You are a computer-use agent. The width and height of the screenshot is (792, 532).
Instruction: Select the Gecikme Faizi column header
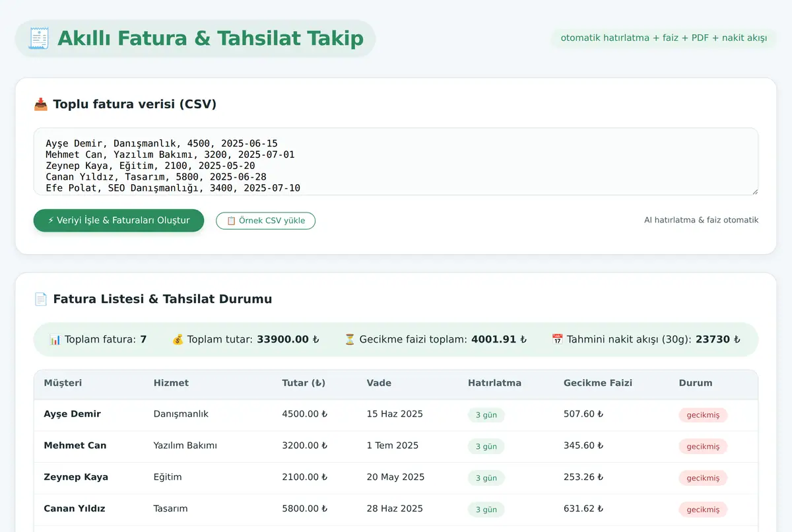coord(598,383)
